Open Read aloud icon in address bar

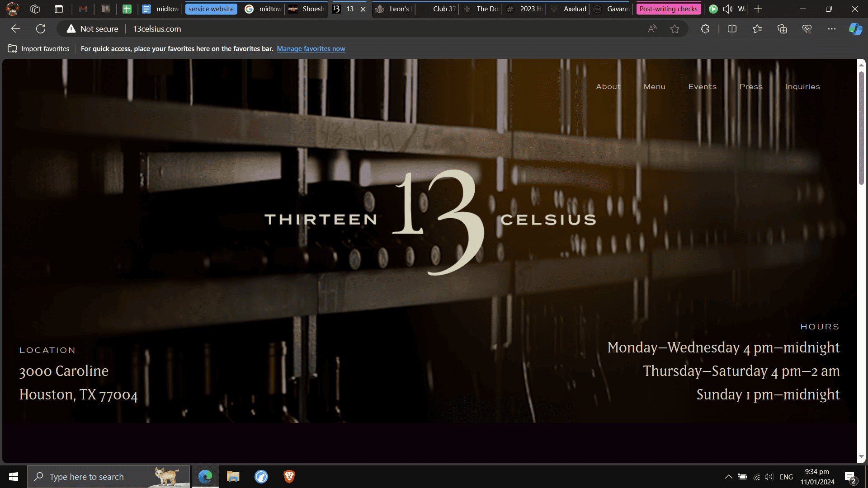point(652,29)
